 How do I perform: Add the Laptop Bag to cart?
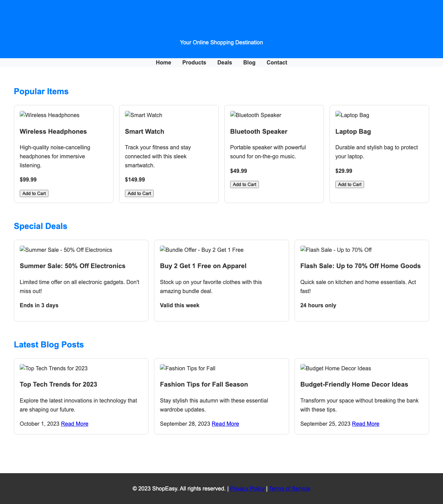tap(349, 184)
